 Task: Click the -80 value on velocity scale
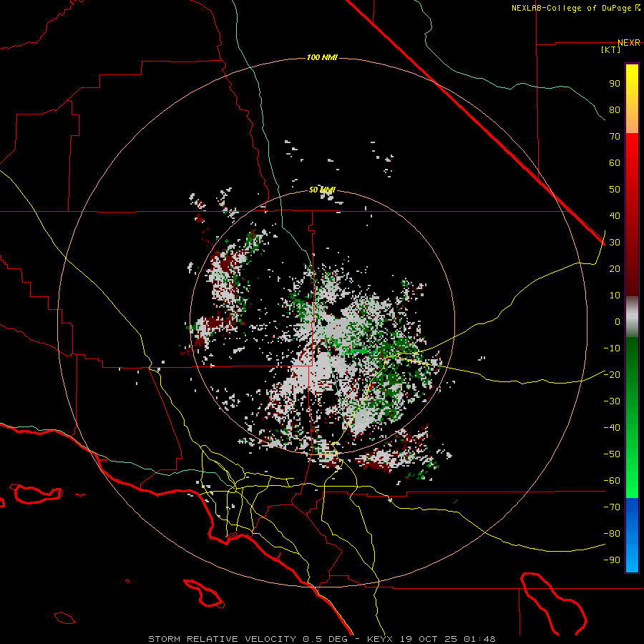(612, 534)
